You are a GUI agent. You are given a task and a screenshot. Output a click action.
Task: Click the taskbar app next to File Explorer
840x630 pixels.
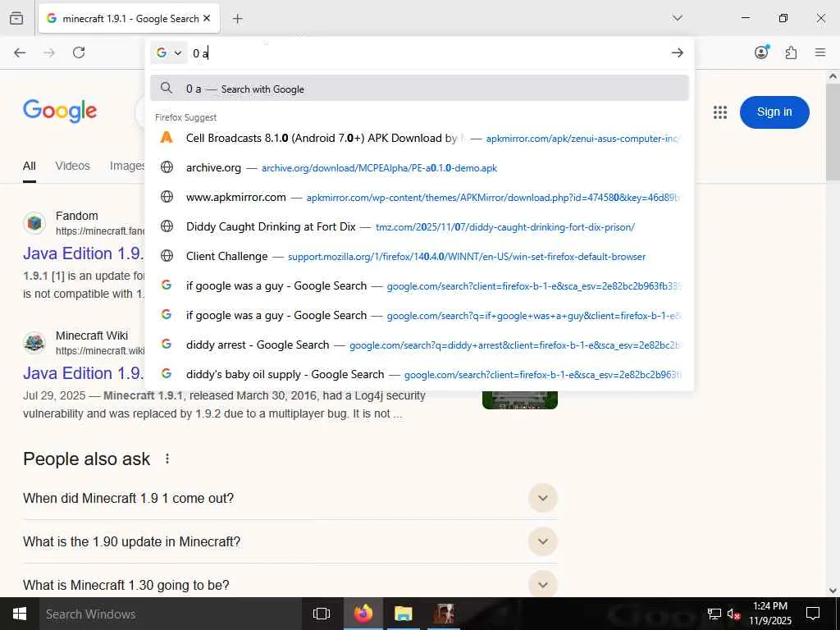coord(443,614)
